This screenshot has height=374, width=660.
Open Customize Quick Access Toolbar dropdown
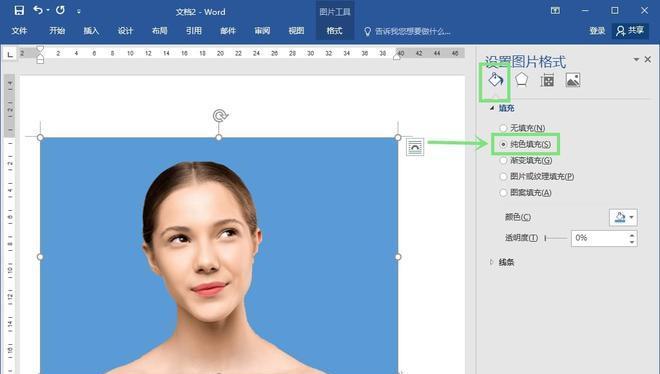[x=78, y=12]
